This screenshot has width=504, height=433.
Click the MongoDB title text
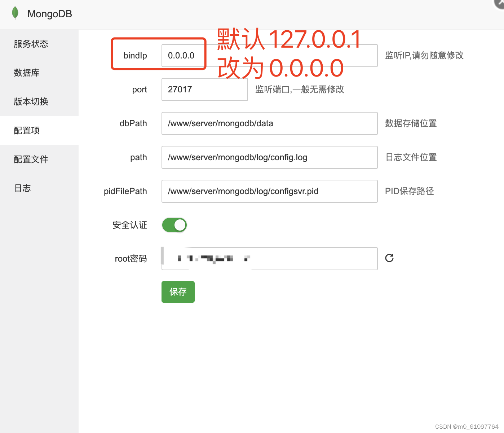pyautogui.click(x=50, y=14)
